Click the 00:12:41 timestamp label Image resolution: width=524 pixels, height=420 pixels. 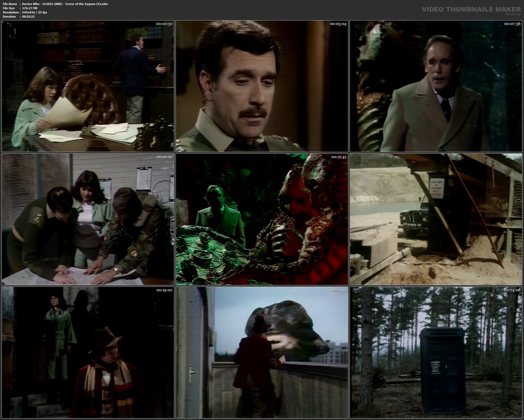[339, 157]
